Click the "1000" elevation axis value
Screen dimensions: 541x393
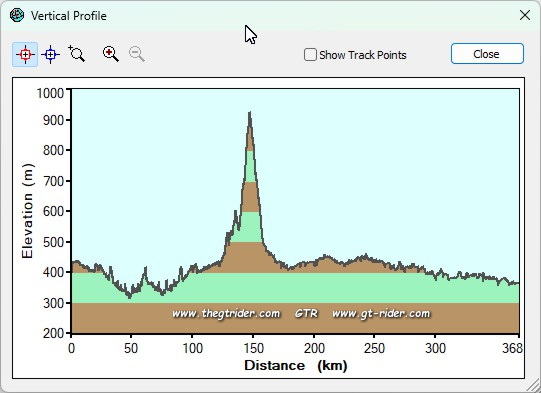point(50,93)
